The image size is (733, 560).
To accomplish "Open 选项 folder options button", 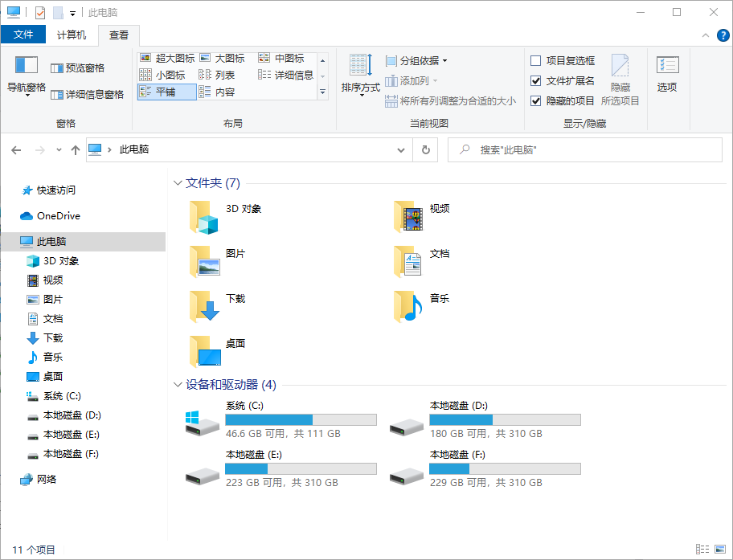I will tap(667, 74).
